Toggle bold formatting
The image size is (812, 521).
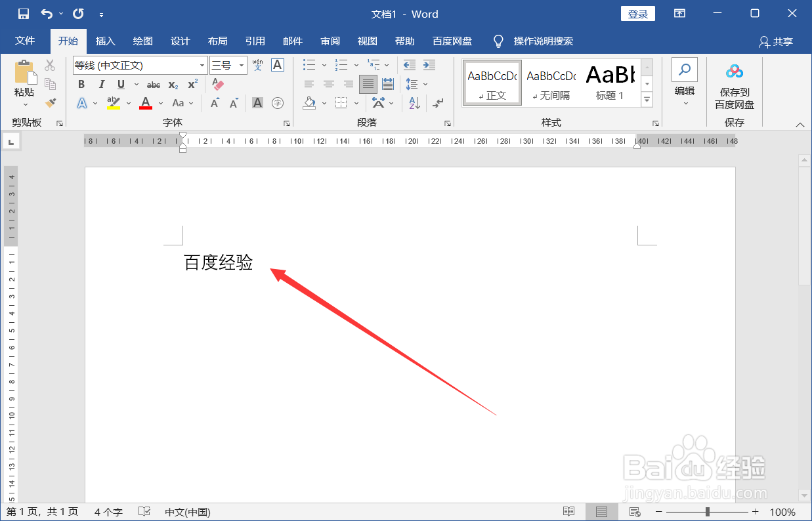pyautogui.click(x=81, y=85)
